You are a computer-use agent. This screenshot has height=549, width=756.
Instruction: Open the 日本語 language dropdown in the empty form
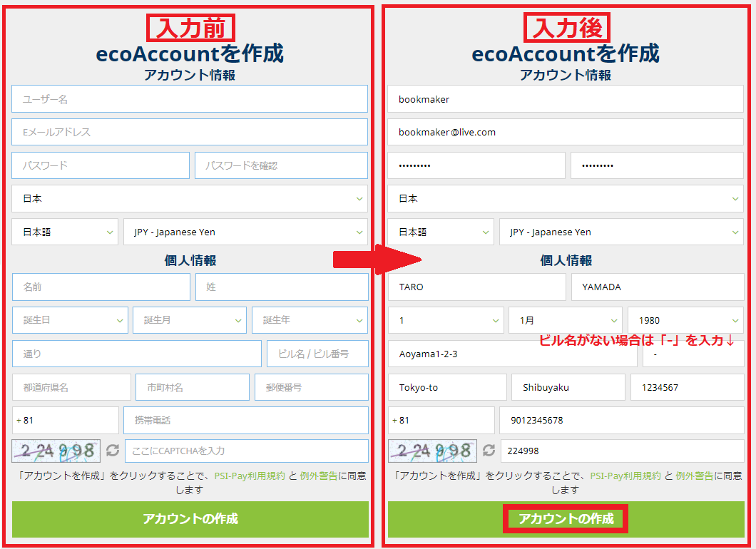[65, 232]
